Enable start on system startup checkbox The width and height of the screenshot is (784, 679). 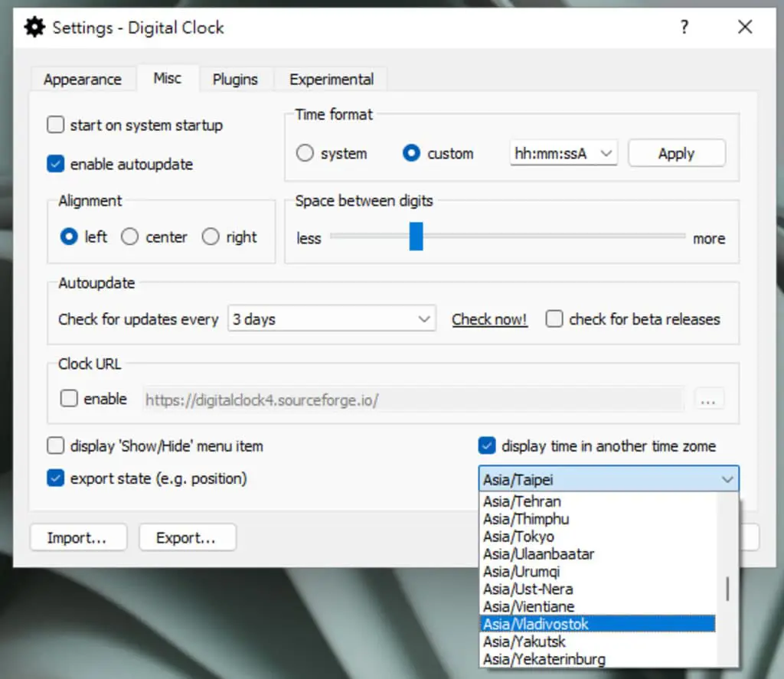pos(55,125)
